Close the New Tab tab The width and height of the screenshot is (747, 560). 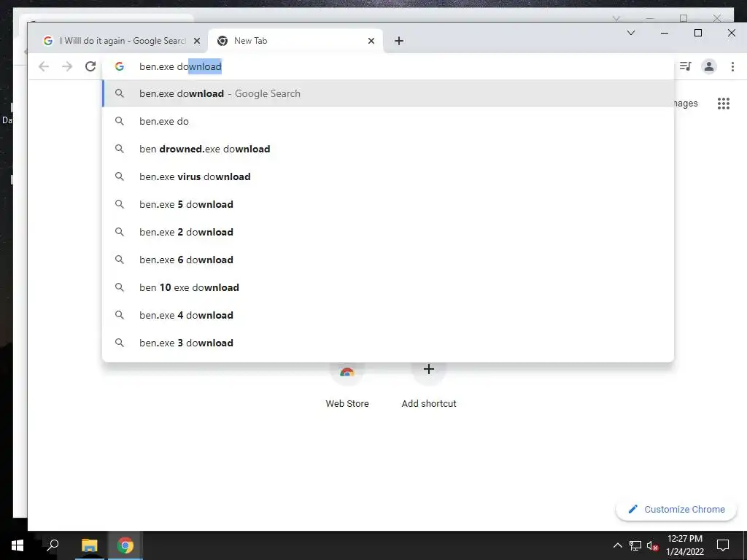tap(371, 41)
